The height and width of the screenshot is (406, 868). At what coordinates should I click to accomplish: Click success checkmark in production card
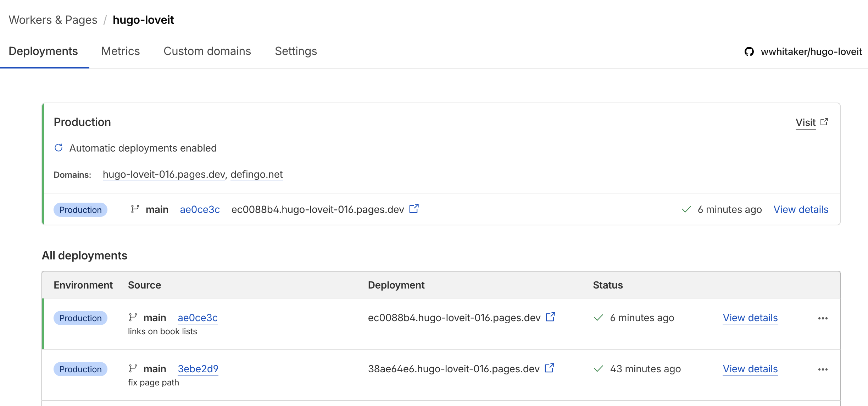click(x=686, y=209)
